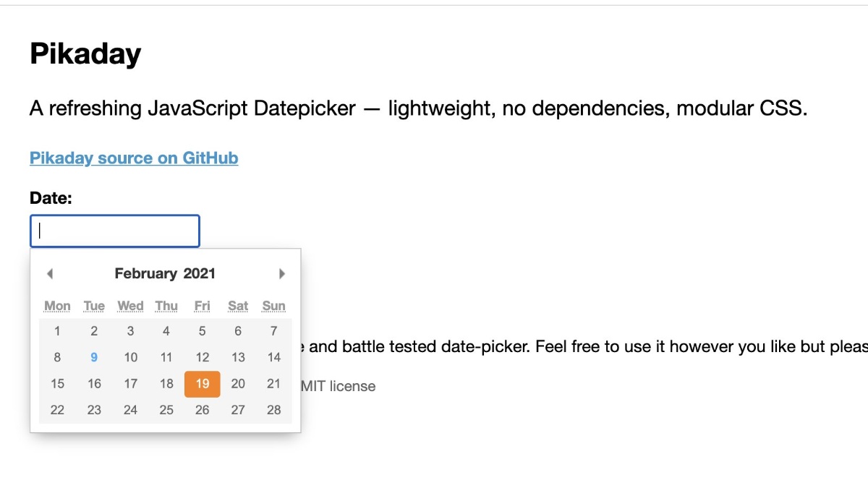Click the Sun weekday header

click(274, 306)
